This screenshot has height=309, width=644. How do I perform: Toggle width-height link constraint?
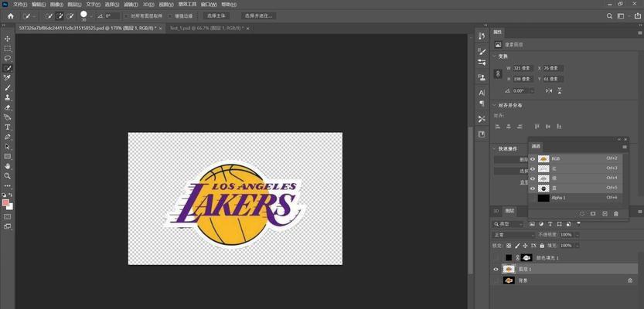click(x=498, y=74)
